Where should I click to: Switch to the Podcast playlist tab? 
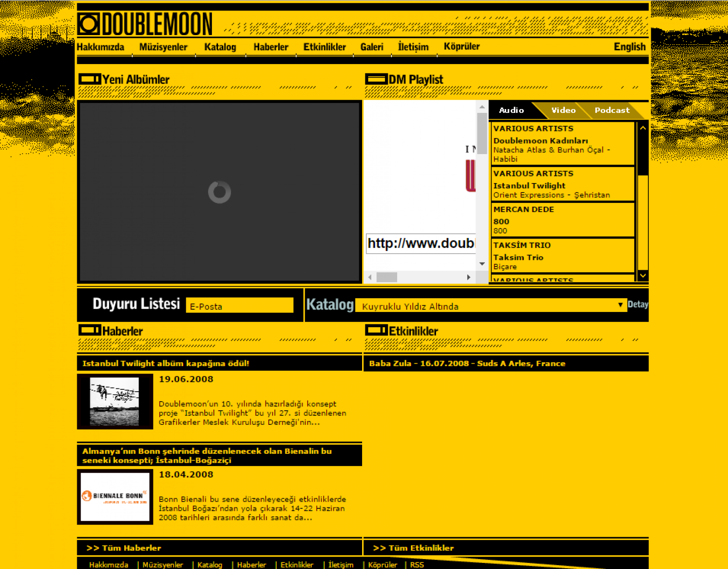[612, 110]
